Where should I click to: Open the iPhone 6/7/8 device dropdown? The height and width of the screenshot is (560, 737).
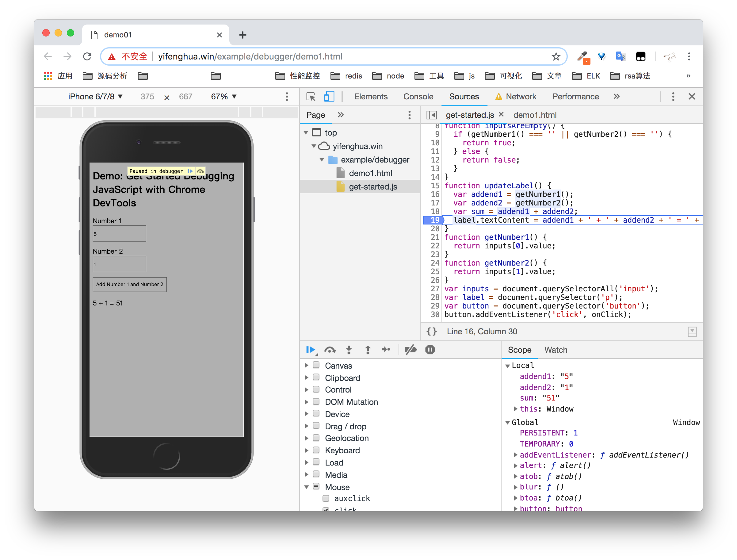[x=95, y=97]
